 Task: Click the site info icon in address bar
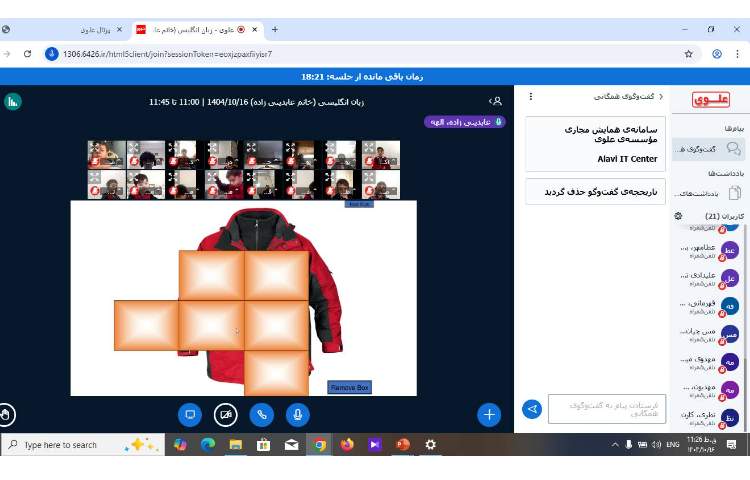(x=51, y=54)
